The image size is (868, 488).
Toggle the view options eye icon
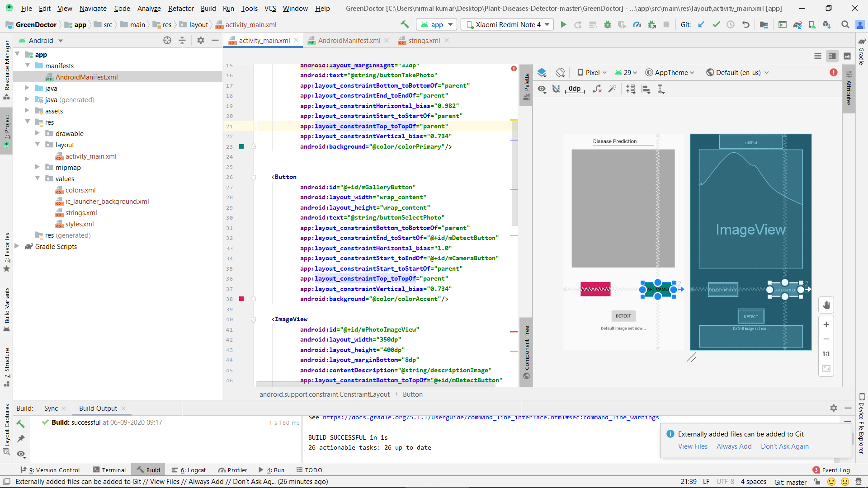(x=542, y=89)
